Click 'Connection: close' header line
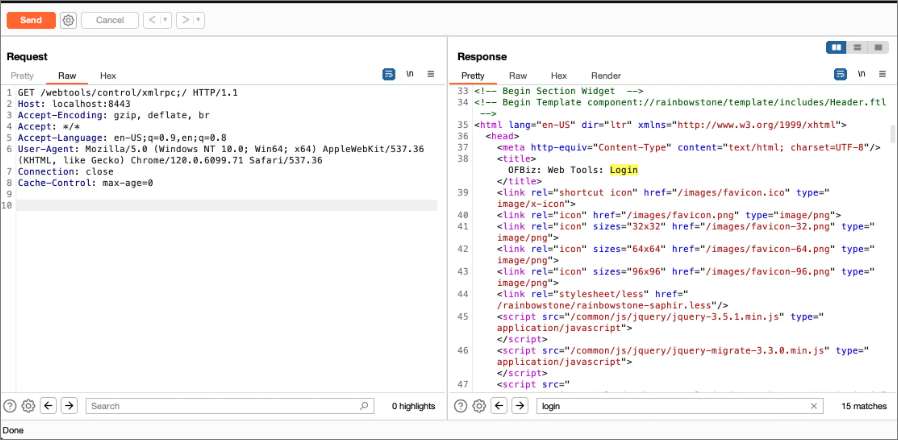 65,171
